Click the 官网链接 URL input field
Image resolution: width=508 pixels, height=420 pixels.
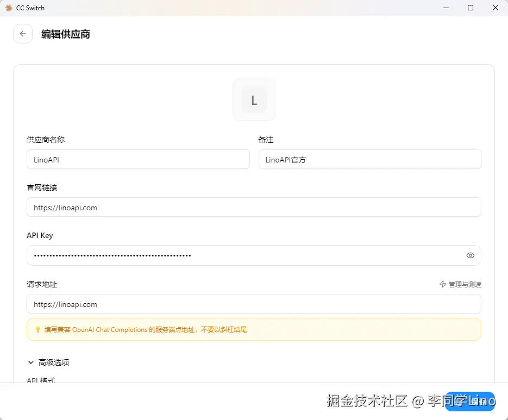(x=254, y=208)
